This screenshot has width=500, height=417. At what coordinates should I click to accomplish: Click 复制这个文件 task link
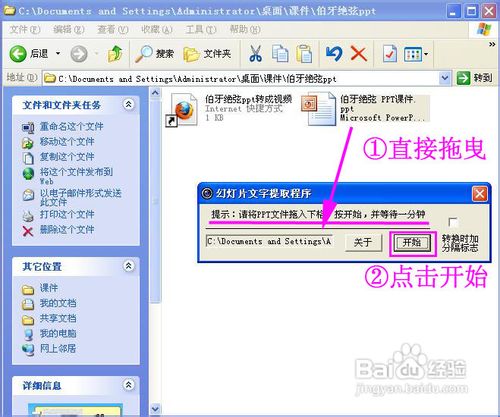pos(67,157)
